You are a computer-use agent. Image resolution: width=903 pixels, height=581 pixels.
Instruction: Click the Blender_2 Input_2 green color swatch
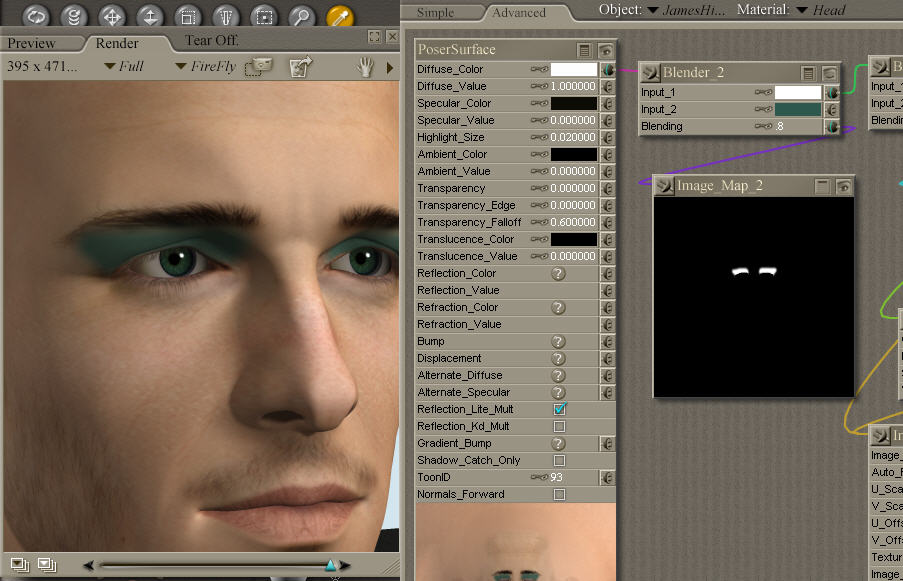point(797,109)
